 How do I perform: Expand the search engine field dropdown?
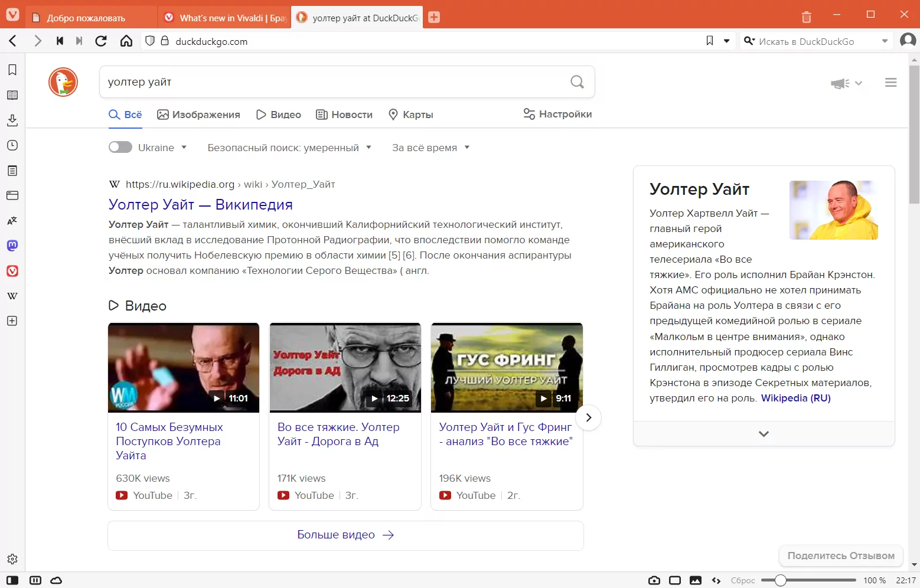point(885,41)
